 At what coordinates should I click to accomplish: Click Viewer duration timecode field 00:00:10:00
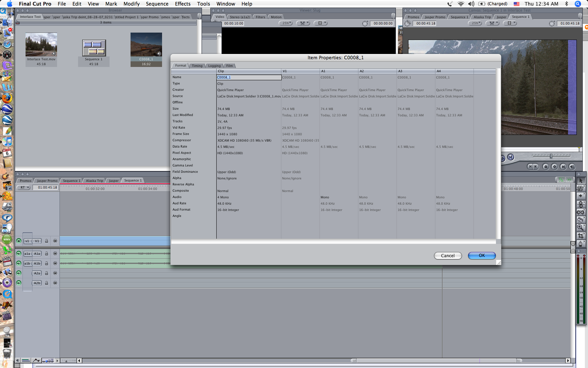click(x=233, y=23)
